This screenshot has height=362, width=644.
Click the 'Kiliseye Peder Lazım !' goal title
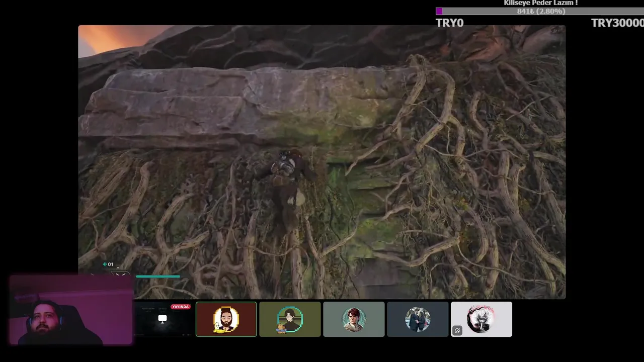[541, 3]
